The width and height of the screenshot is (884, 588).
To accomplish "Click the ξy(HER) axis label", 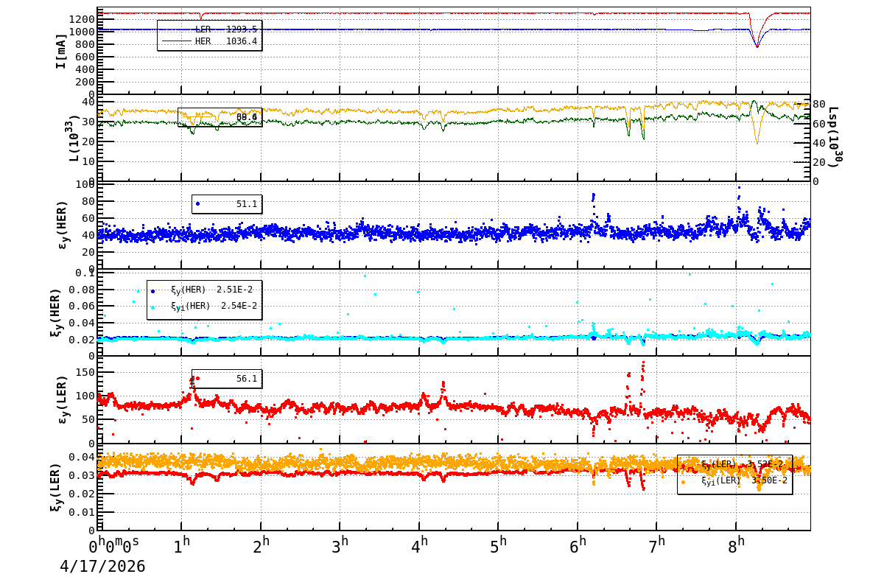I will 56,312.
